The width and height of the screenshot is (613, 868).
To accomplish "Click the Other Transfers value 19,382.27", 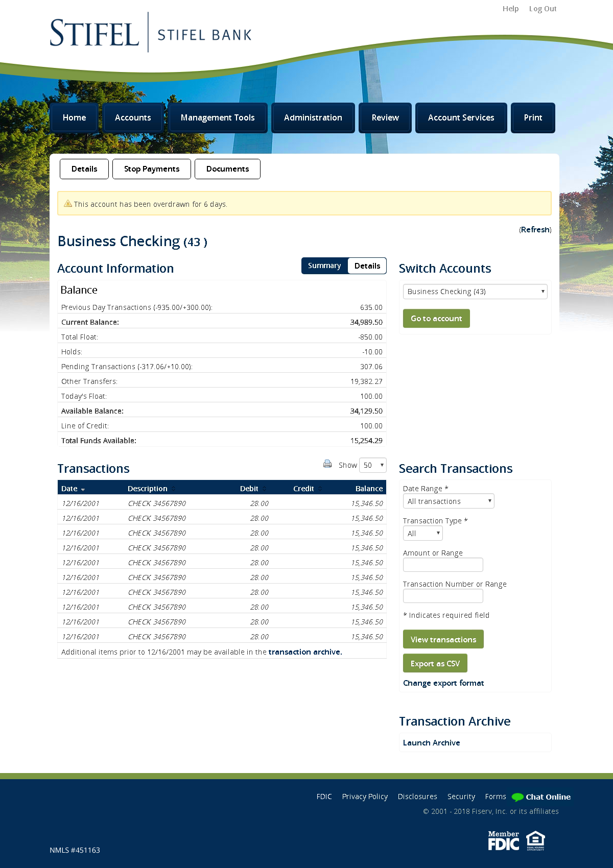I will pyautogui.click(x=366, y=381).
